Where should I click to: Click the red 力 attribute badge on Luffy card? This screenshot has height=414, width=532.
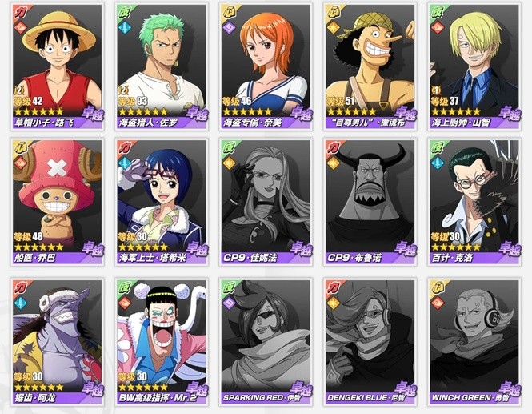click(20, 12)
